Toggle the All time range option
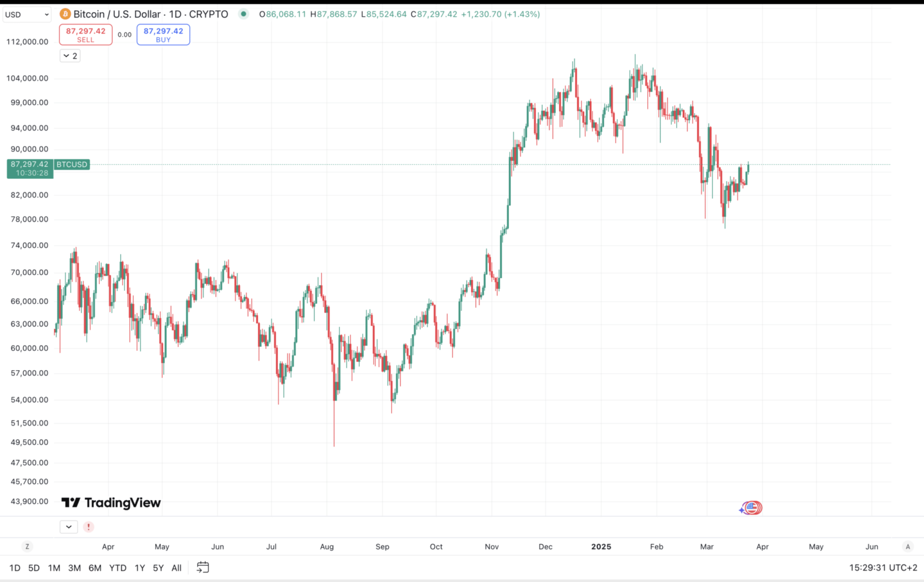 (176, 568)
